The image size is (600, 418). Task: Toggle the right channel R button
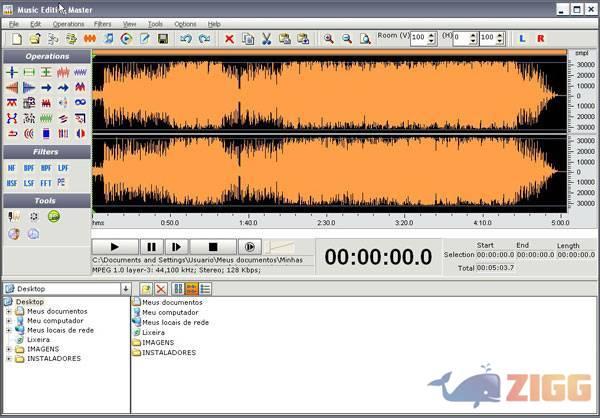coord(541,39)
